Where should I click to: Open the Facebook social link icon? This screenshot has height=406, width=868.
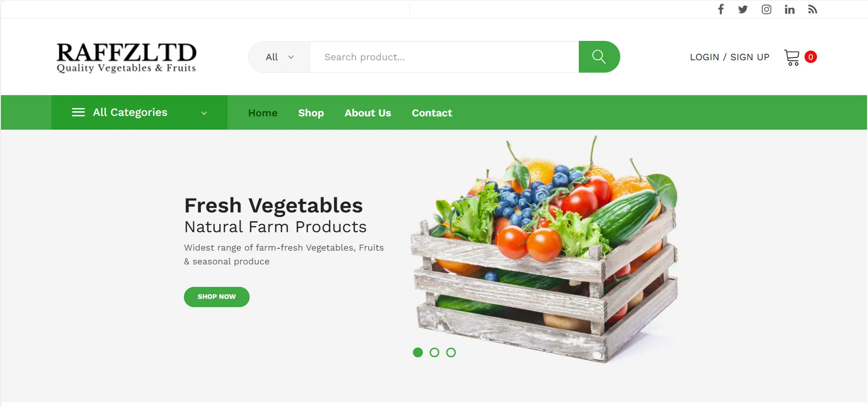(721, 9)
